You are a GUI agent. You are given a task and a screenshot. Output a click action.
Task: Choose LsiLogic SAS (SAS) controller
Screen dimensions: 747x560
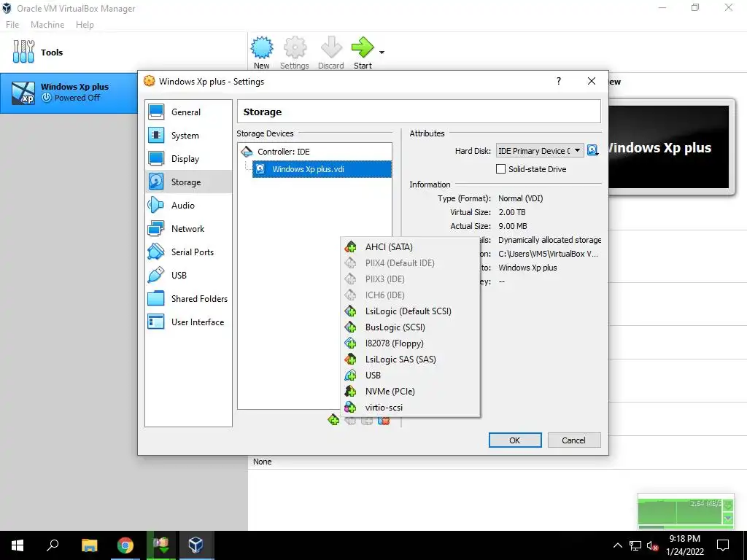point(410,359)
